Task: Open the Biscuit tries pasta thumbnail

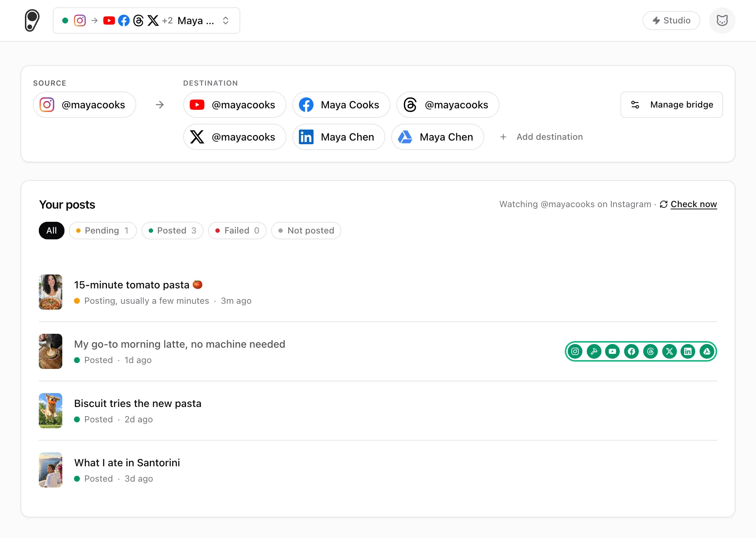Action: tap(51, 411)
